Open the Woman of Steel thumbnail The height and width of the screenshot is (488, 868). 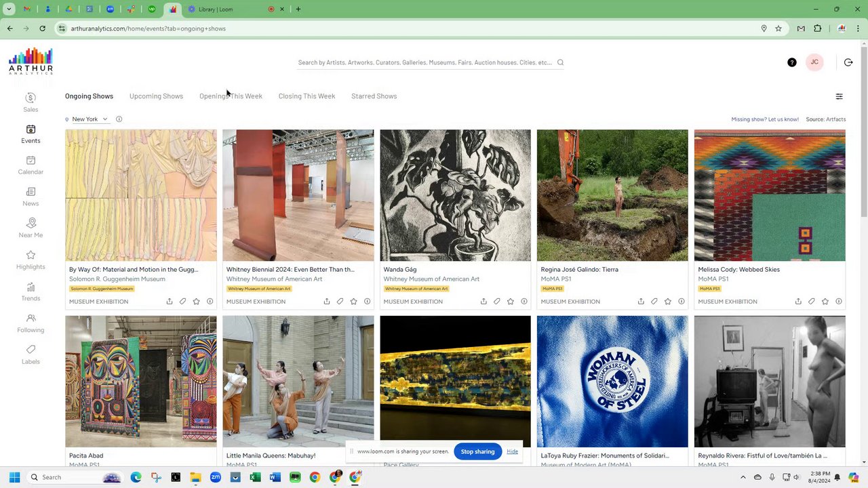coord(612,382)
